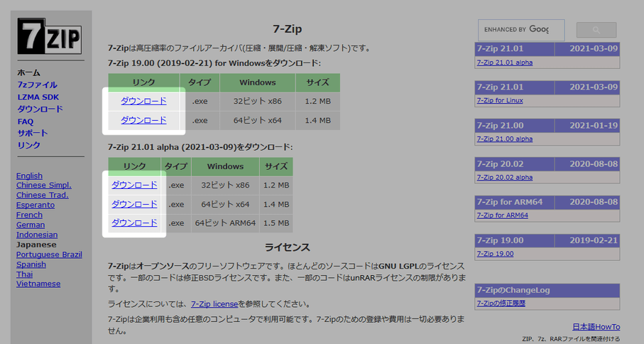The image size is (644, 344).
Task: Click the 7-Zip page title heading
Action: click(x=287, y=29)
